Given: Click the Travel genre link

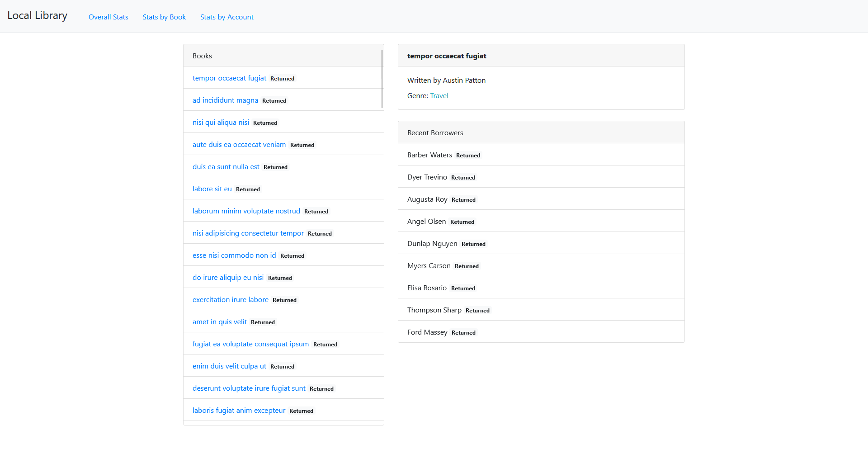Looking at the screenshot, I should (439, 95).
